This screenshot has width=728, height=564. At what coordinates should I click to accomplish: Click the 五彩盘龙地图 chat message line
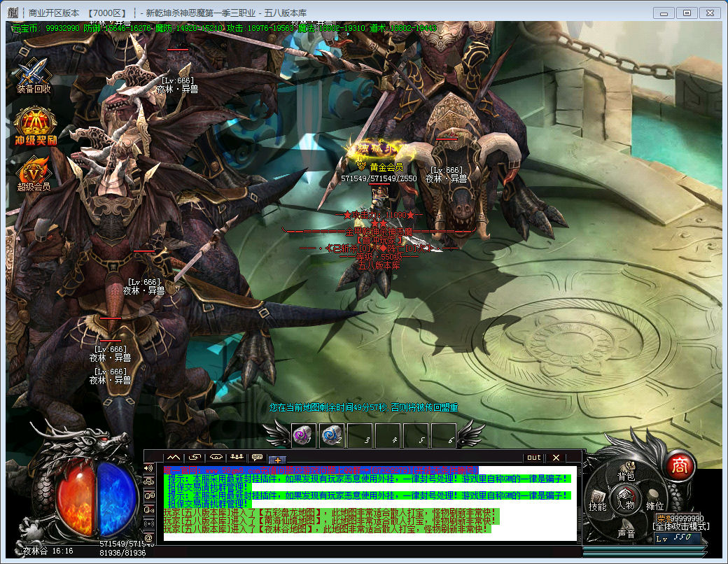point(330,512)
